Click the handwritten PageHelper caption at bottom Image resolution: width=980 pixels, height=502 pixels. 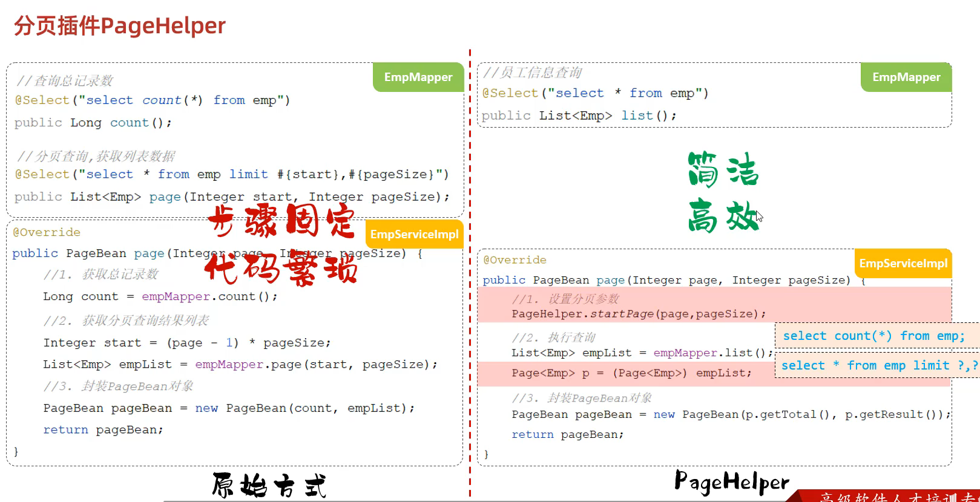point(731,482)
